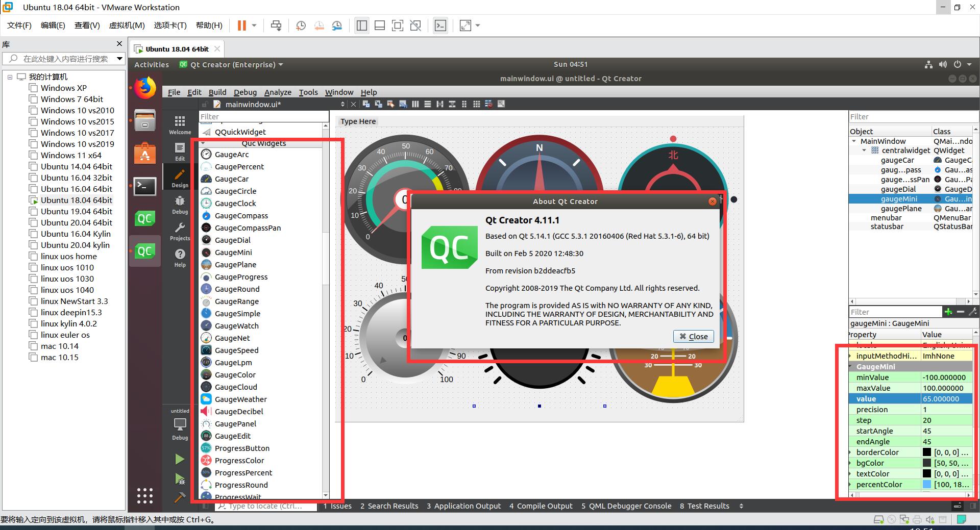Viewport: 980px width, 530px height.
Task: Check the Ubuntu 18.04 64bit VM box
Action: coord(34,200)
